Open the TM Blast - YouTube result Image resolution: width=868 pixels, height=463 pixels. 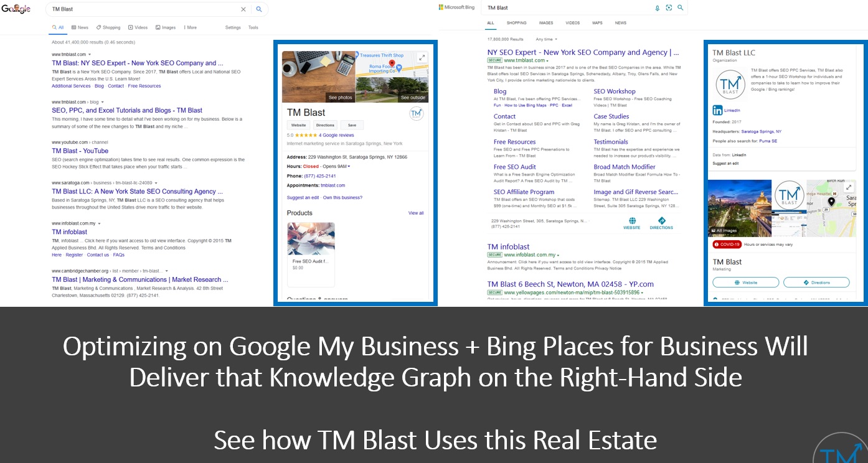click(80, 151)
